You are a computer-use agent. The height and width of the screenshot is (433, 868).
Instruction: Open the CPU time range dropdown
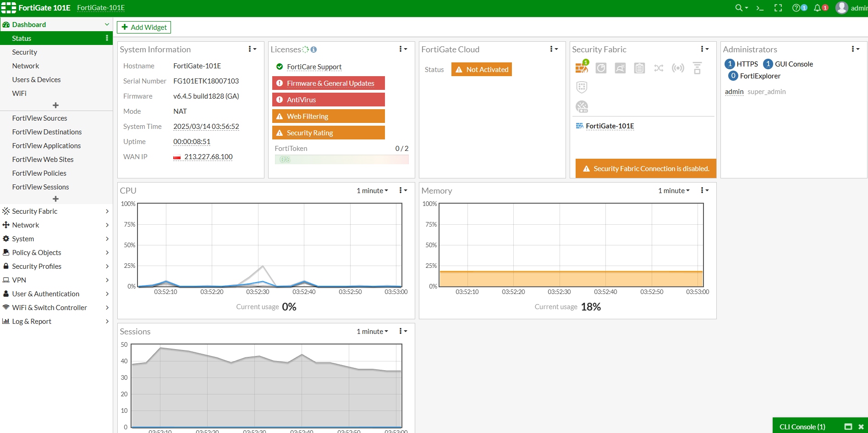coord(372,191)
